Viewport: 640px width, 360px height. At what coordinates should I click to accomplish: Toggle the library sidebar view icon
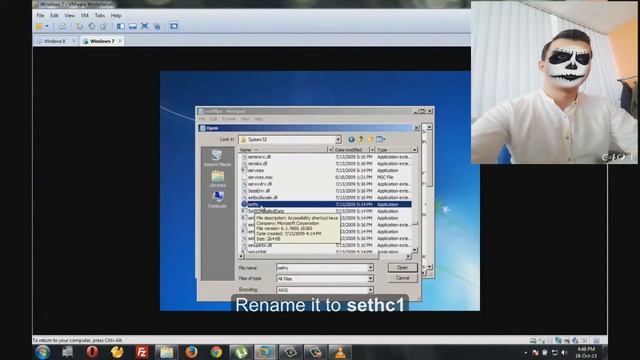pyautogui.click(x=121, y=26)
